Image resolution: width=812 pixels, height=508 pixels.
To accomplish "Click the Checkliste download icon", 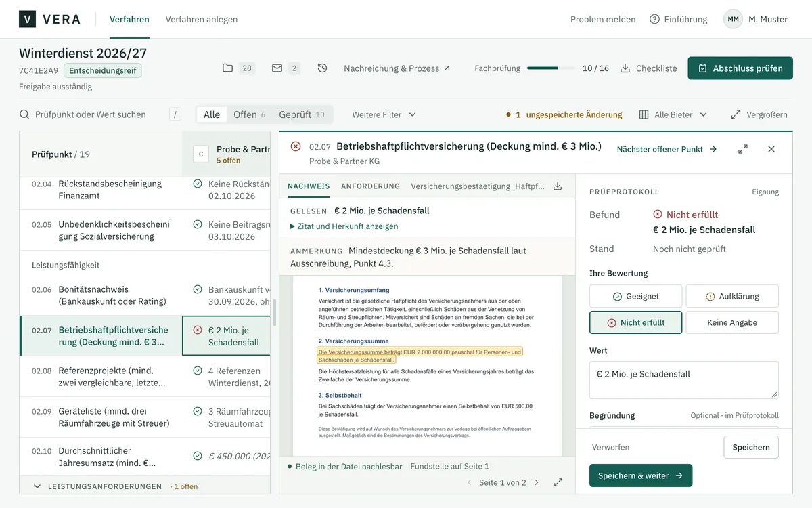I will click(x=625, y=68).
